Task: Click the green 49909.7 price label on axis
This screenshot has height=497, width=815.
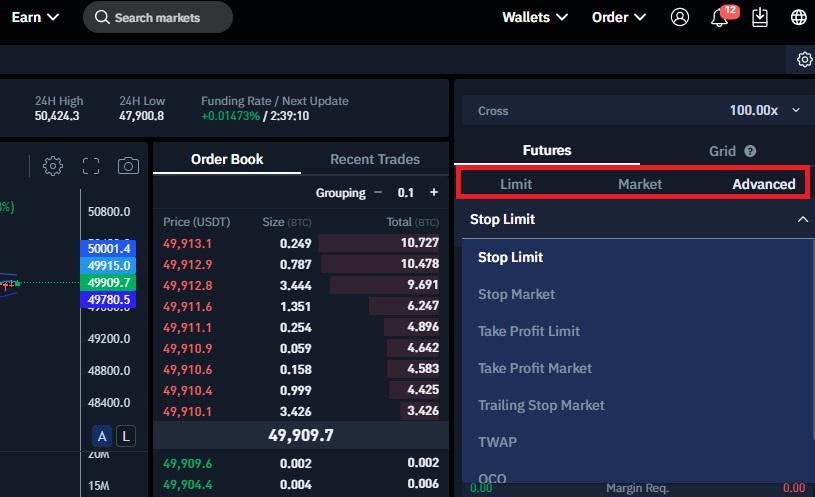Action: (x=108, y=282)
